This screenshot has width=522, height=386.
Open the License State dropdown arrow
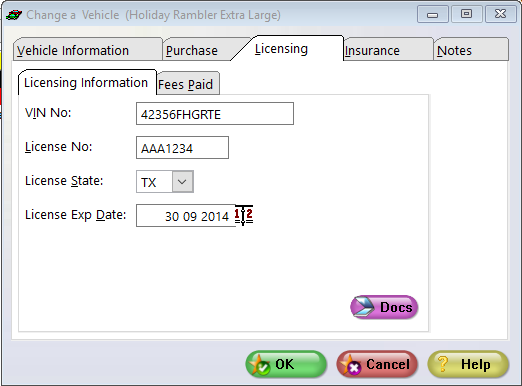pos(182,182)
